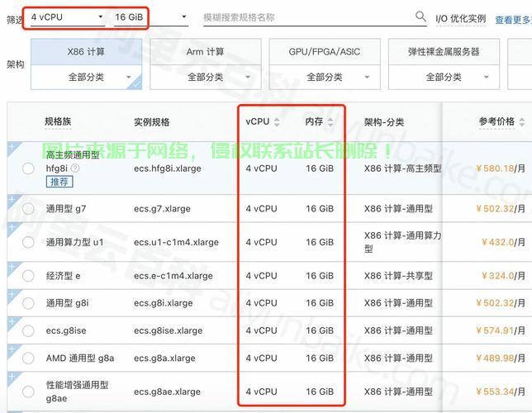Select the 通用型 g7 radio button
The height and width of the screenshot is (413, 532).
click(x=28, y=208)
